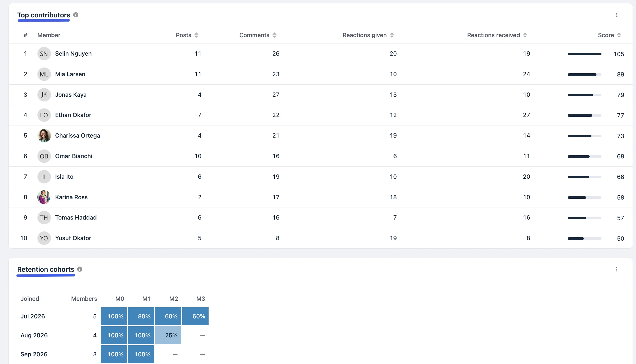
Task: Click Selin Nguyen's score value 105
Action: (x=619, y=54)
